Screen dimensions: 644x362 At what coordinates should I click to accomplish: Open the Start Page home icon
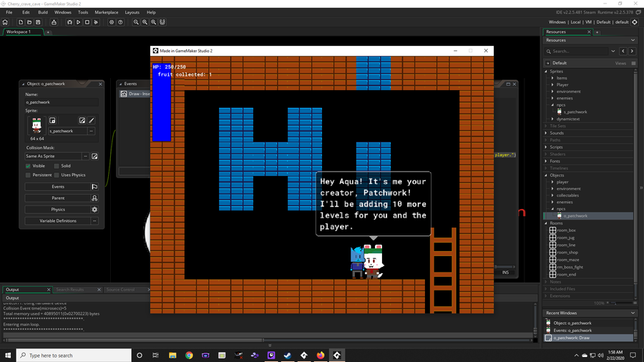(x=5, y=22)
